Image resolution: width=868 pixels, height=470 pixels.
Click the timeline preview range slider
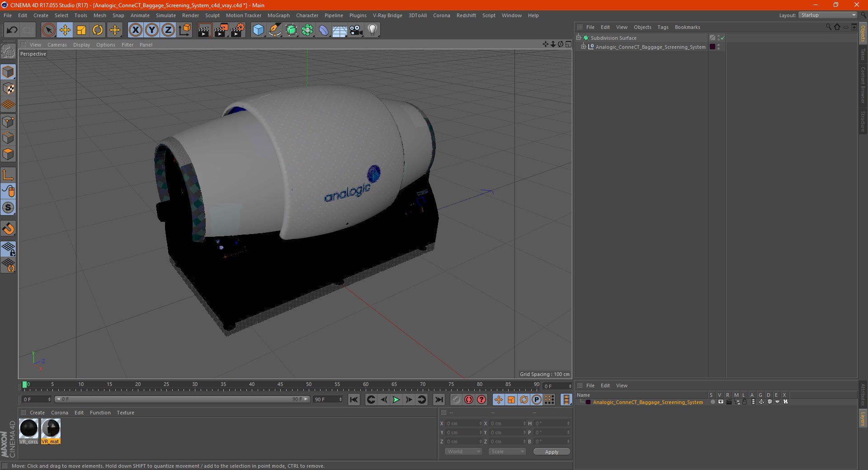click(182, 399)
